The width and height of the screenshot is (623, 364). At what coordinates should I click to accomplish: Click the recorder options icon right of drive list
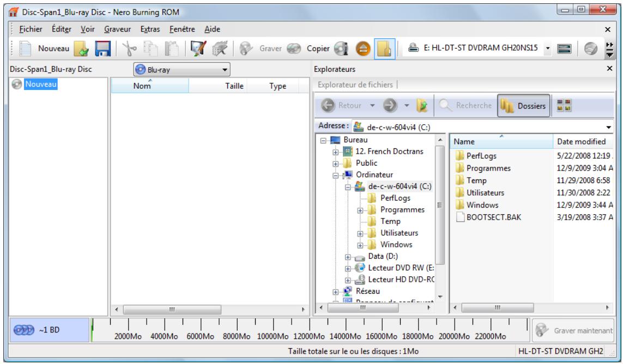click(x=564, y=48)
